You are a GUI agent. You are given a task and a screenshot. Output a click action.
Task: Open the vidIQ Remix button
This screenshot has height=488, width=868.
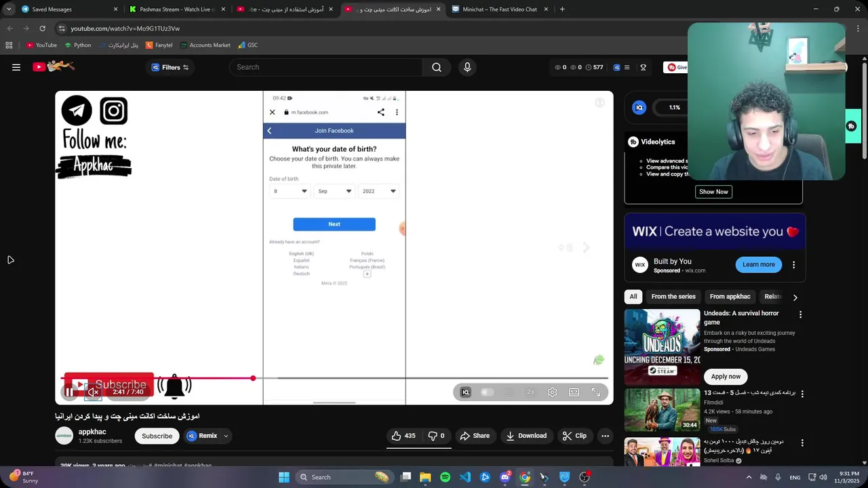[202, 436]
